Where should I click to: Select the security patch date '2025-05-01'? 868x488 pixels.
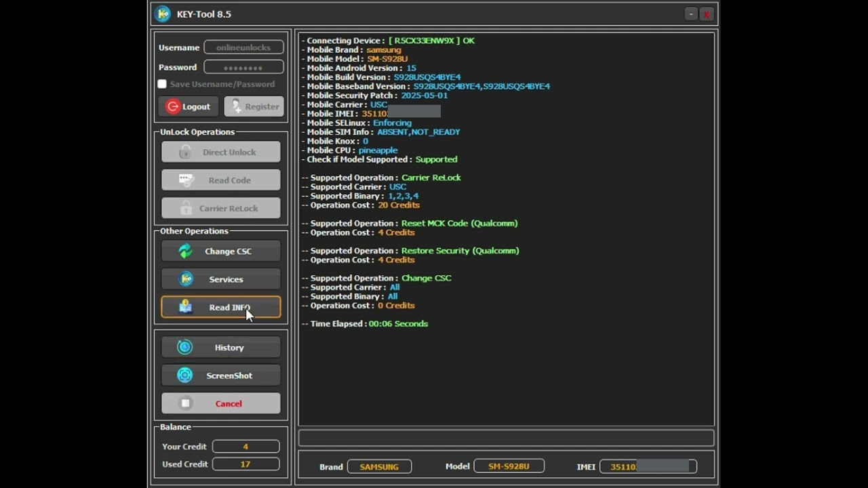pos(425,96)
